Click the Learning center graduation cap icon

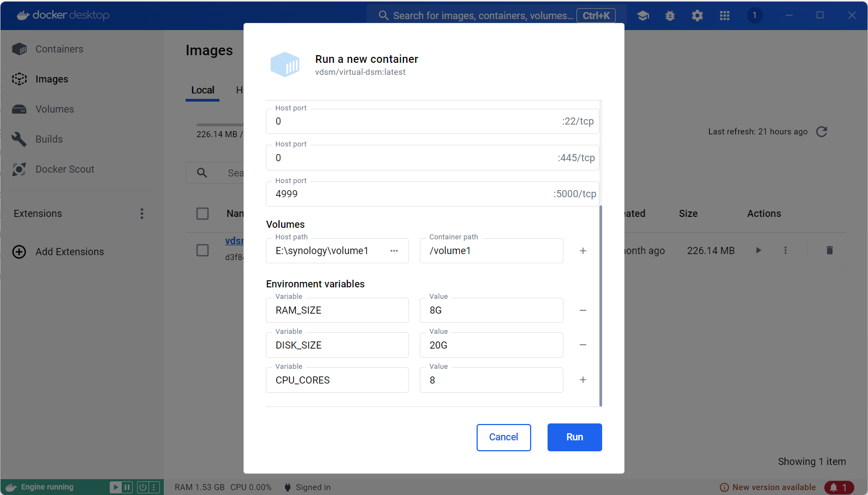coord(643,16)
